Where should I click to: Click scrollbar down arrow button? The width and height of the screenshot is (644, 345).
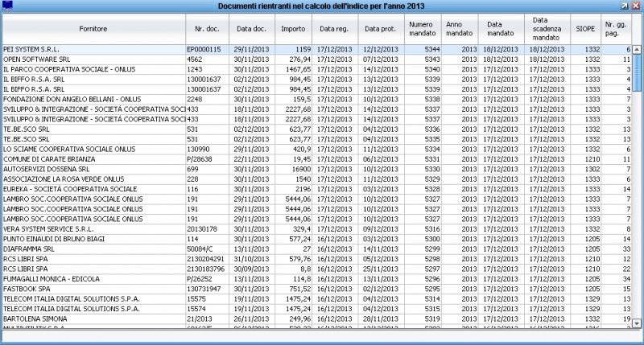pos(637,323)
